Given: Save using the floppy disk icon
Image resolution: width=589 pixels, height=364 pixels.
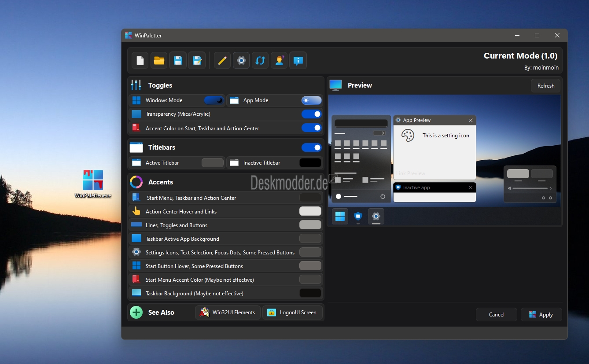Looking at the screenshot, I should pos(178,60).
